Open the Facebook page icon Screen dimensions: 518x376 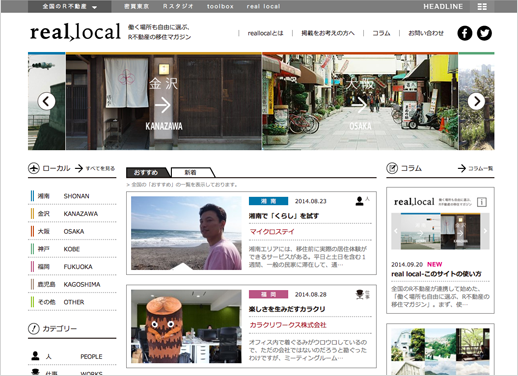coord(465,33)
